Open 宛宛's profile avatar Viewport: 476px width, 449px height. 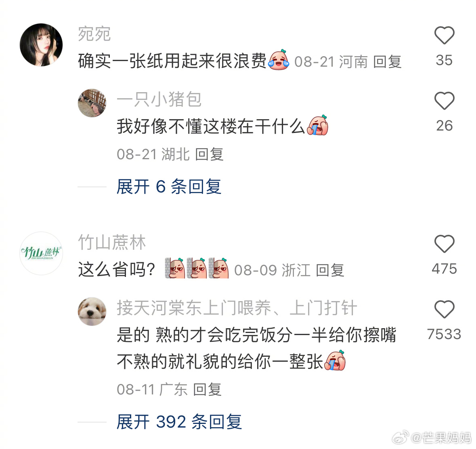41,45
